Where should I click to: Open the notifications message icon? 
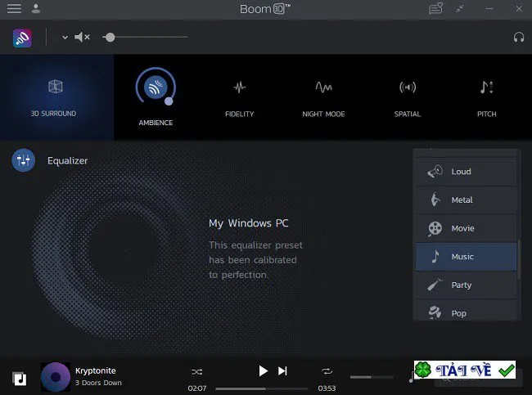click(435, 8)
